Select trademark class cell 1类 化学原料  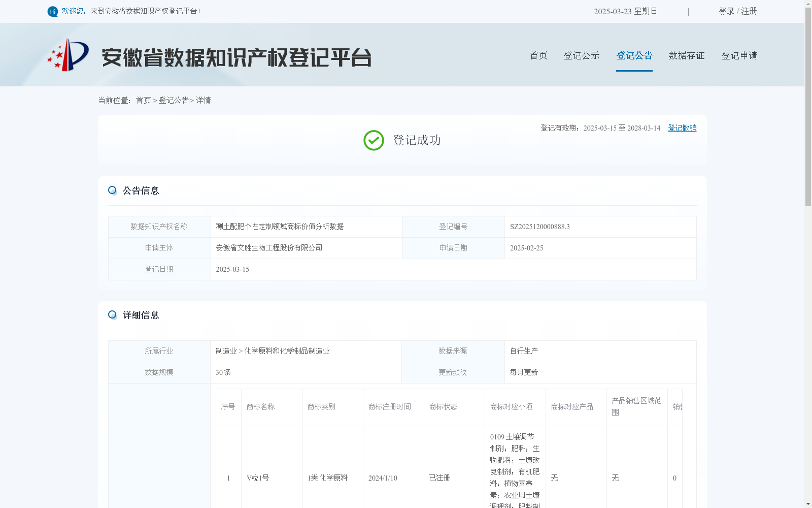(327, 478)
